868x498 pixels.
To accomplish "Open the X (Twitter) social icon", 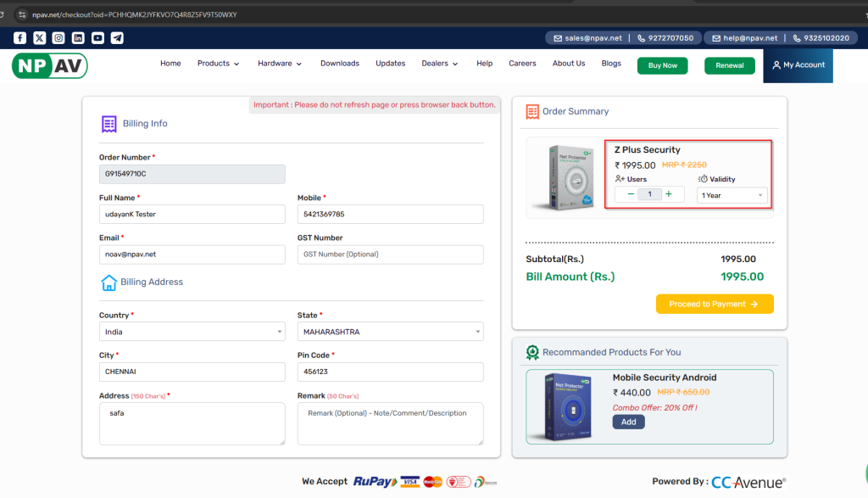I will [x=40, y=38].
